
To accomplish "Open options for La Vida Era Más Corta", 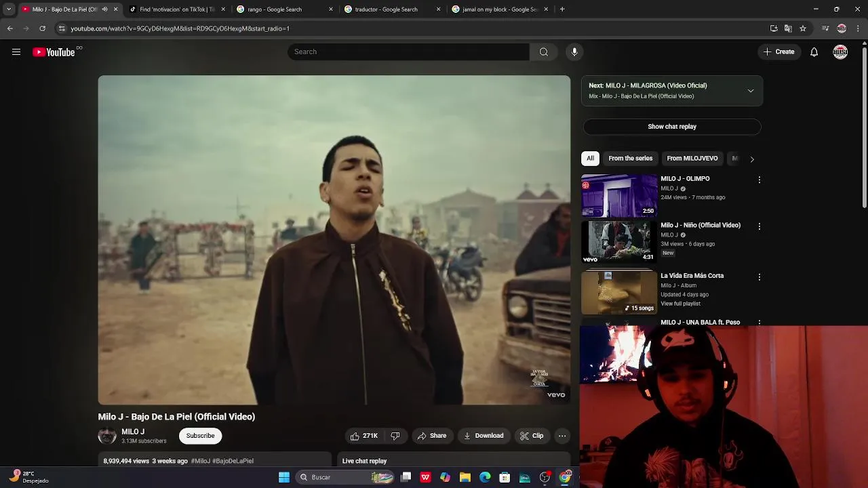I will point(759,277).
